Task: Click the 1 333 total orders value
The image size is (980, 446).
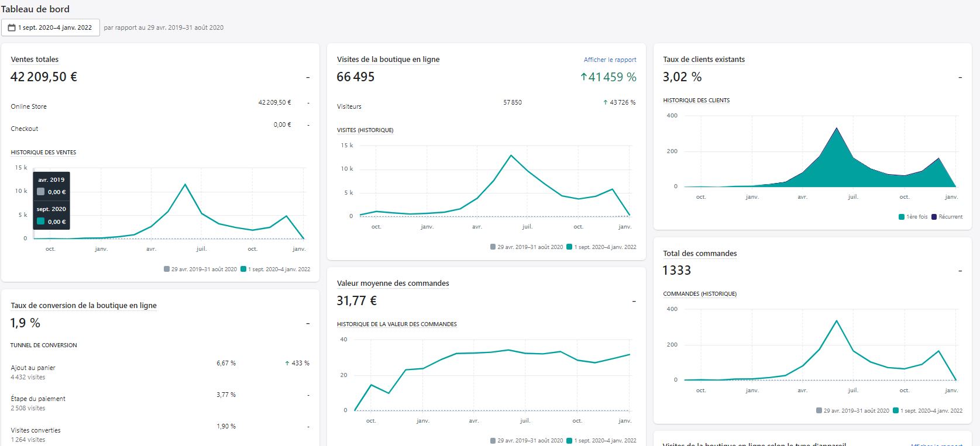Action: coord(677,270)
